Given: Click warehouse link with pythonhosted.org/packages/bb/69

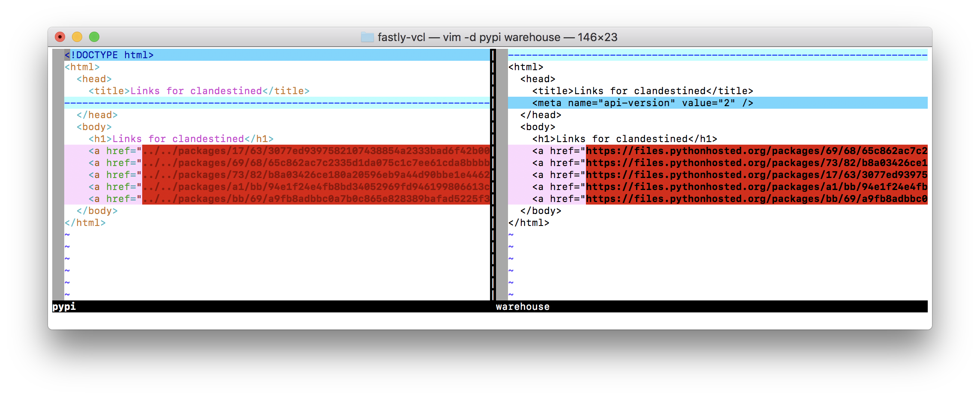Looking at the screenshot, I should pyautogui.click(x=718, y=199).
